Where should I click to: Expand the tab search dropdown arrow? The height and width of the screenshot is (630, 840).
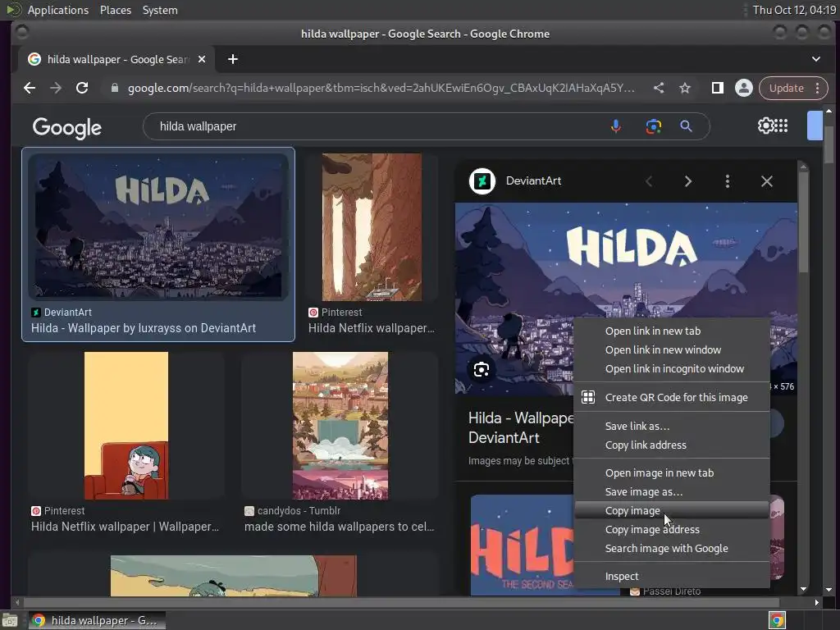point(816,59)
